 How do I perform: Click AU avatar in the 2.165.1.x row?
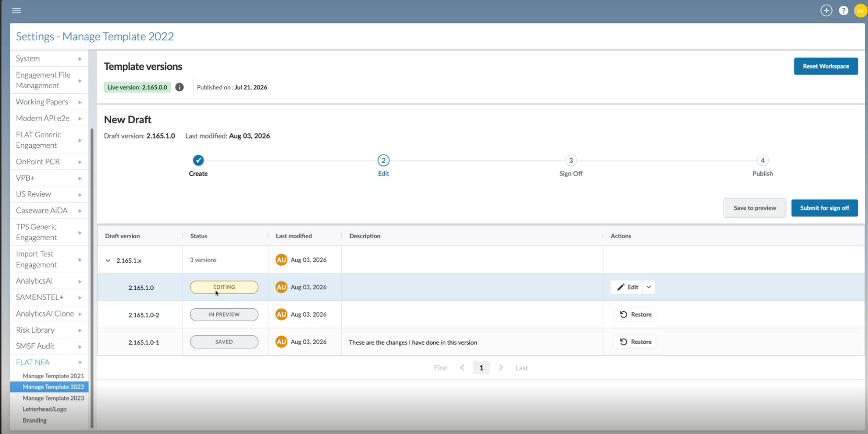(x=281, y=260)
